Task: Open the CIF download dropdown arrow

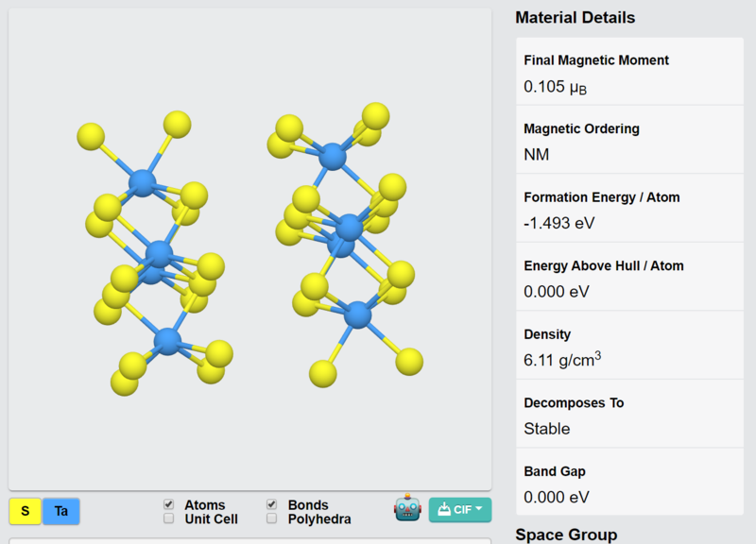Action: coord(479,509)
